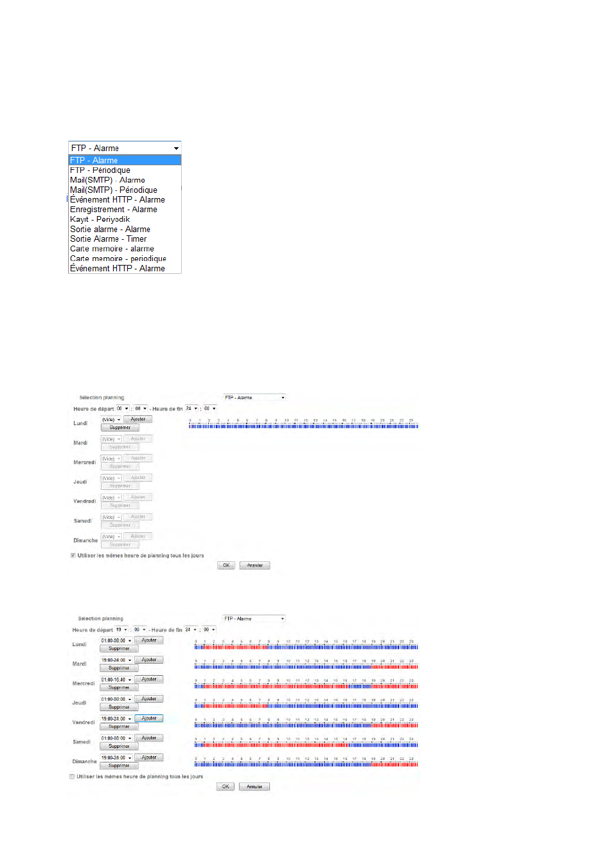Click Supprimer under Samedi 01:00-08:00
The width and height of the screenshot is (613, 868).
coord(119,746)
